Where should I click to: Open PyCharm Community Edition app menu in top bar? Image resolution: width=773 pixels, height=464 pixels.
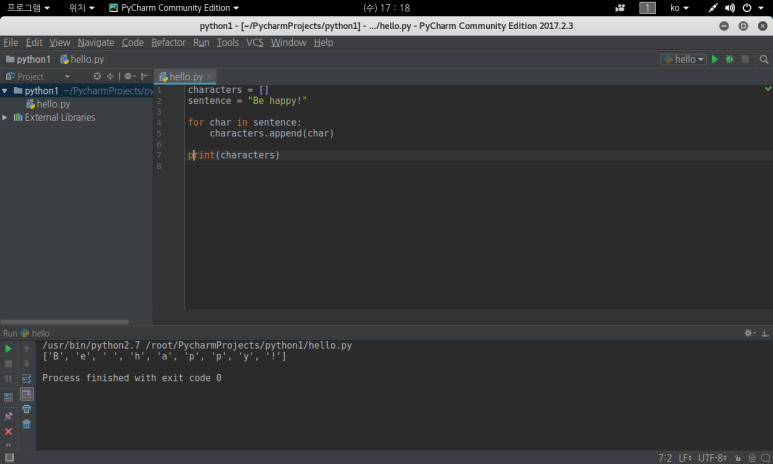tap(174, 8)
